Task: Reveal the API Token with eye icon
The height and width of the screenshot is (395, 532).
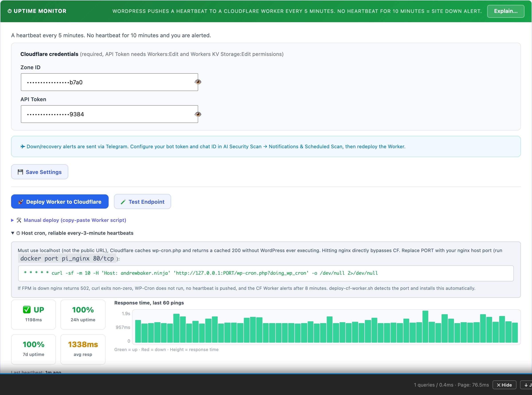Action: point(198,114)
